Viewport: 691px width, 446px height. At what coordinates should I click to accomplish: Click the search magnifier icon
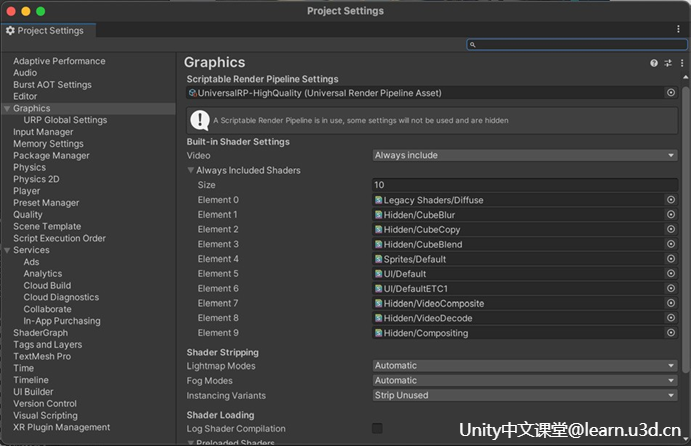tap(472, 45)
